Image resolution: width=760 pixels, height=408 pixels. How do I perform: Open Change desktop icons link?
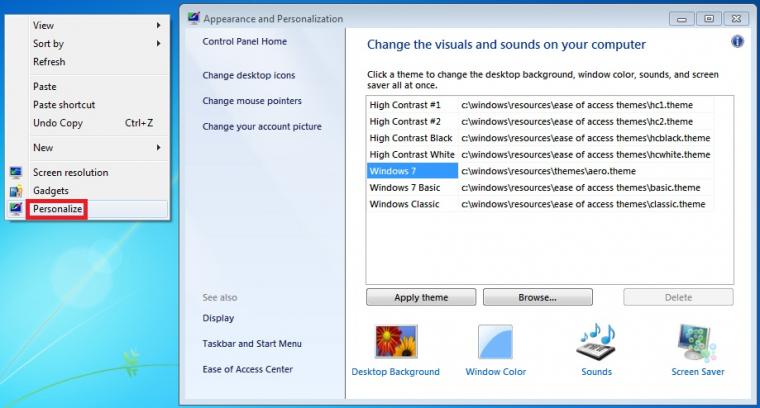(x=249, y=75)
